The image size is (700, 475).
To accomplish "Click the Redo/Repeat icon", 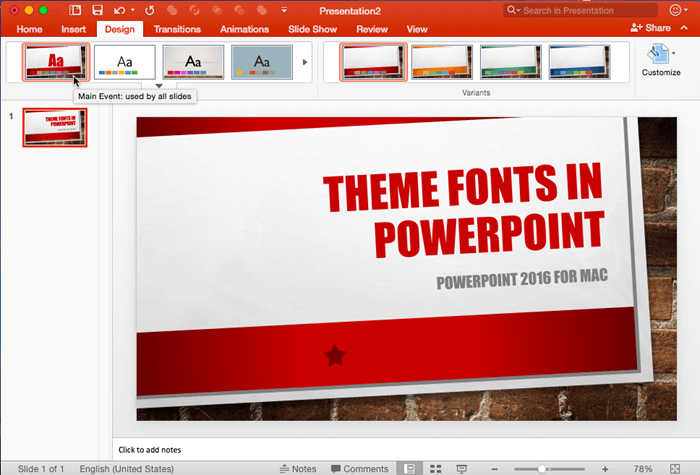I will [150, 10].
